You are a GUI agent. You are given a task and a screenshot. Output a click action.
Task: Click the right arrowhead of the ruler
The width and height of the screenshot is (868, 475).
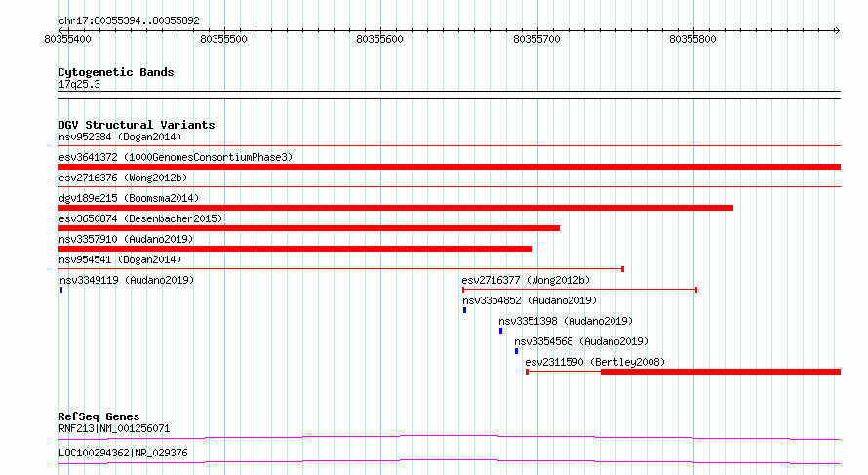837,30
